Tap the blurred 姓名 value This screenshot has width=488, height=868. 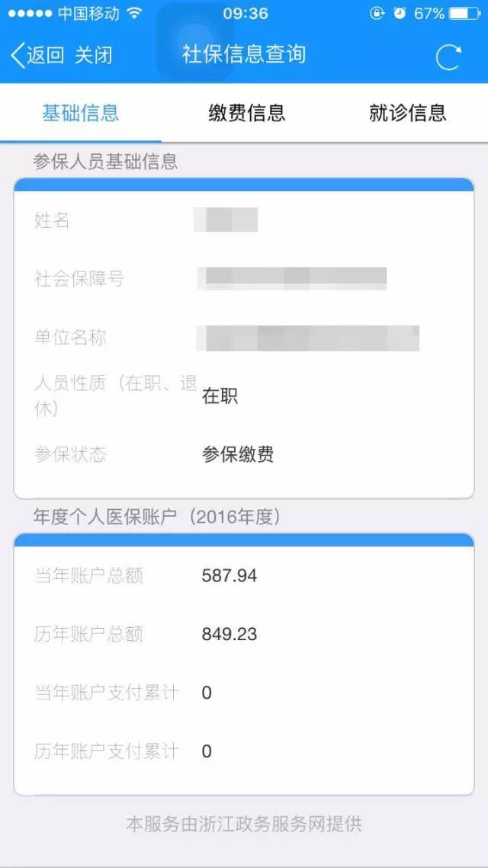point(226,219)
